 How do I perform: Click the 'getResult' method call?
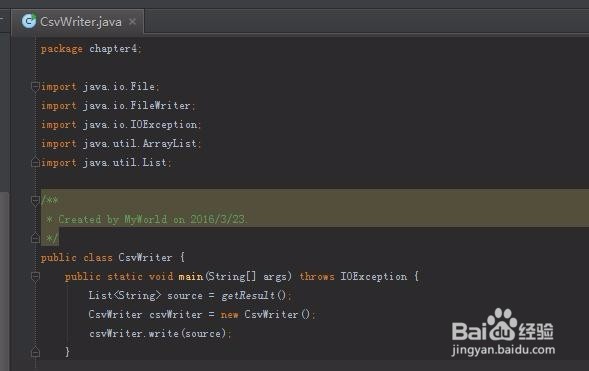coord(248,296)
